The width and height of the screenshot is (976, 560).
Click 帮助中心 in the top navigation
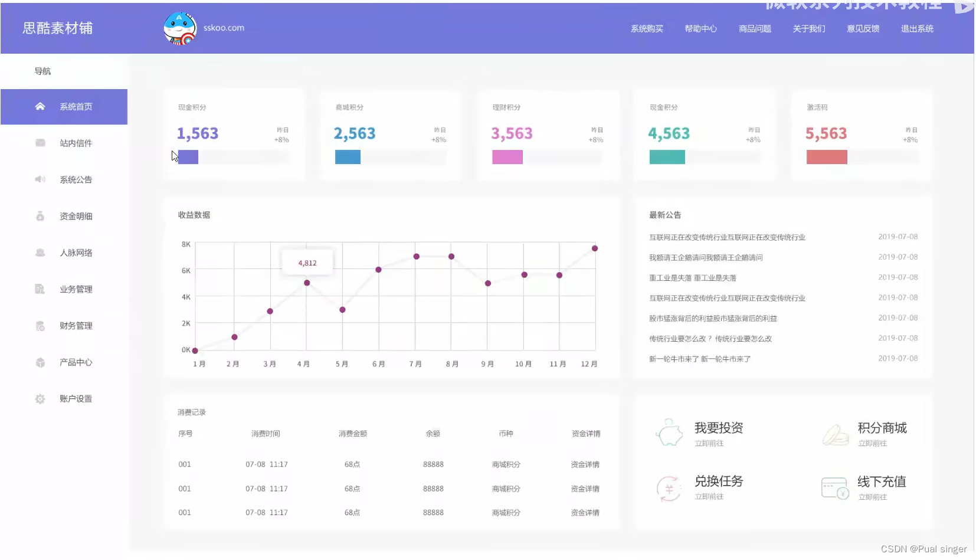[701, 28]
